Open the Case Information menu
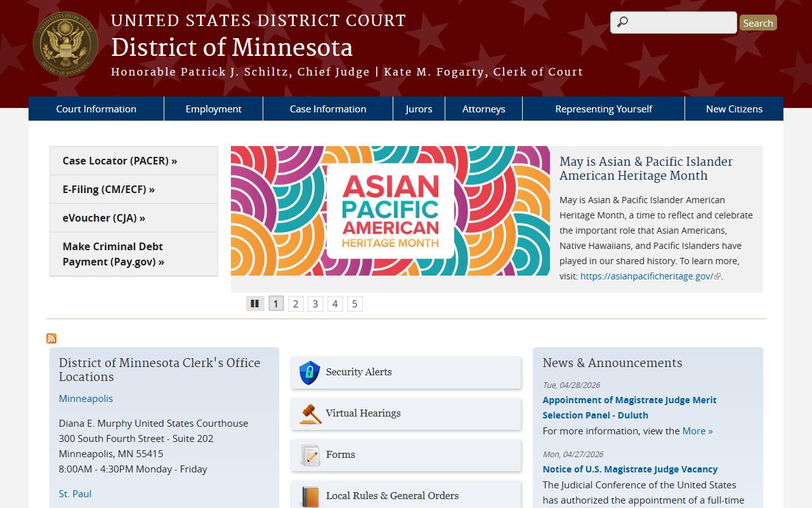 point(328,109)
